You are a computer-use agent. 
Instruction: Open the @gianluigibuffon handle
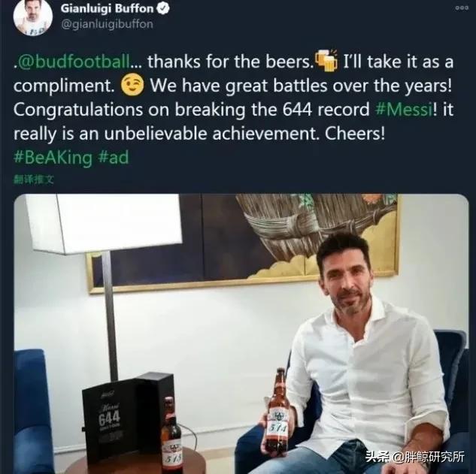(x=108, y=24)
